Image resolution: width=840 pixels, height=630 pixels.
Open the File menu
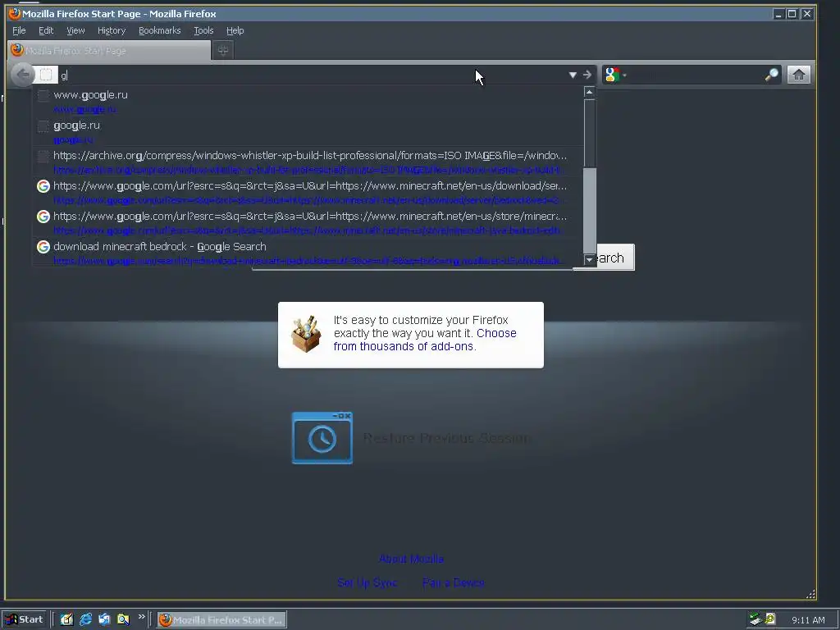(19, 30)
